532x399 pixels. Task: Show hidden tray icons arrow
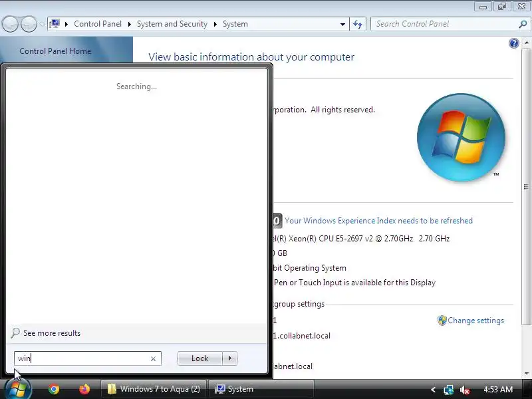pyautogui.click(x=433, y=390)
